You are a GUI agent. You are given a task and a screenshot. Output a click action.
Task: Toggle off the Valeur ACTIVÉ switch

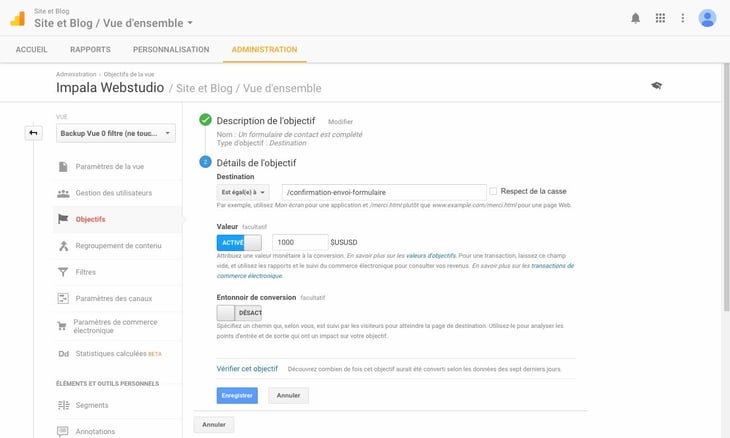coord(239,243)
